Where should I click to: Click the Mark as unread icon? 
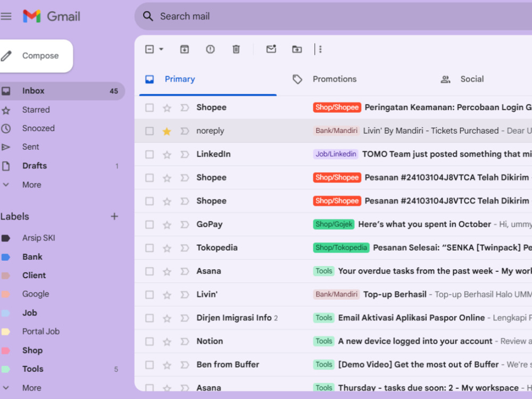click(x=271, y=49)
